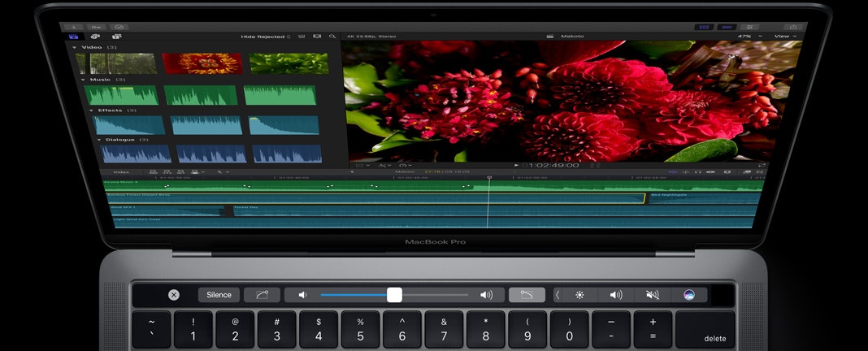Open the viewer enhancements wand dropdown
This screenshot has width=868, height=351.
(x=384, y=165)
